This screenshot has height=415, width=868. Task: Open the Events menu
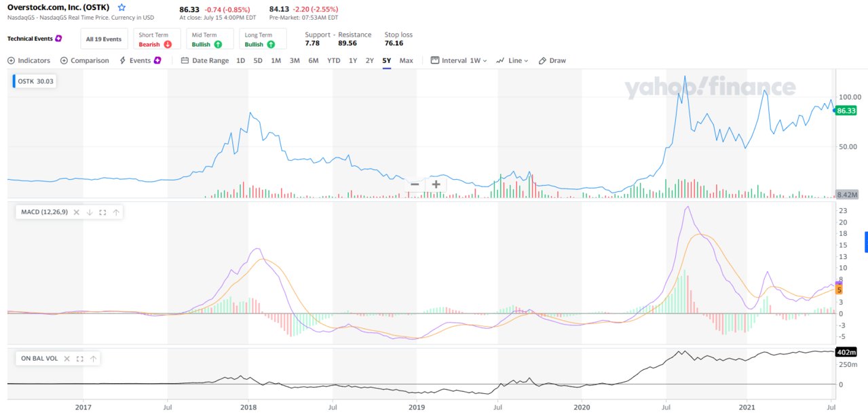tap(140, 60)
